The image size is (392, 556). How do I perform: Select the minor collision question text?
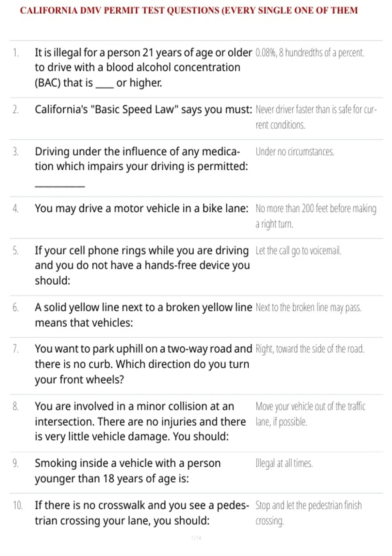(140, 421)
